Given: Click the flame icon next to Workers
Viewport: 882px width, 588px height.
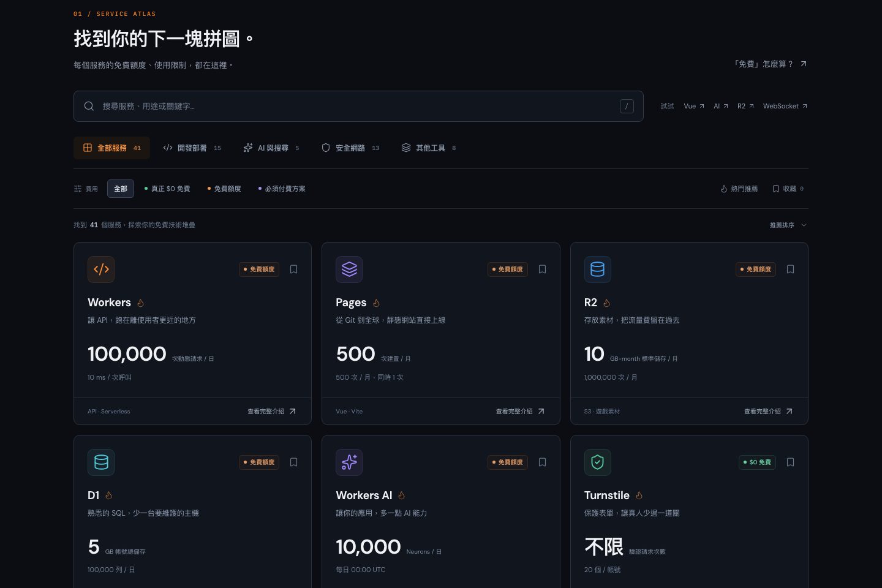Looking at the screenshot, I should click(x=140, y=303).
